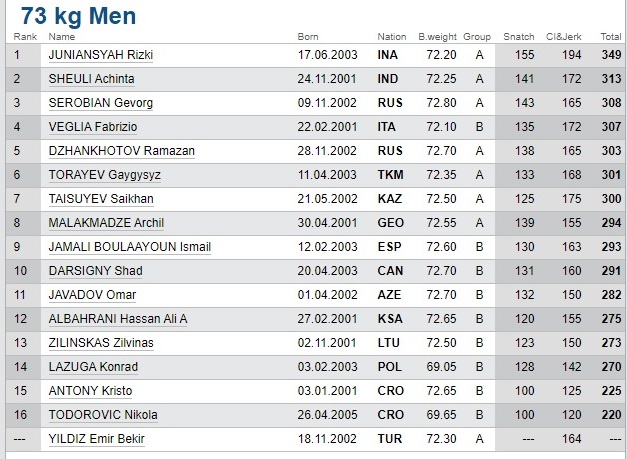The image size is (627, 459).
Task: Open ANTONY Kristo athlete link
Action: [90, 391]
